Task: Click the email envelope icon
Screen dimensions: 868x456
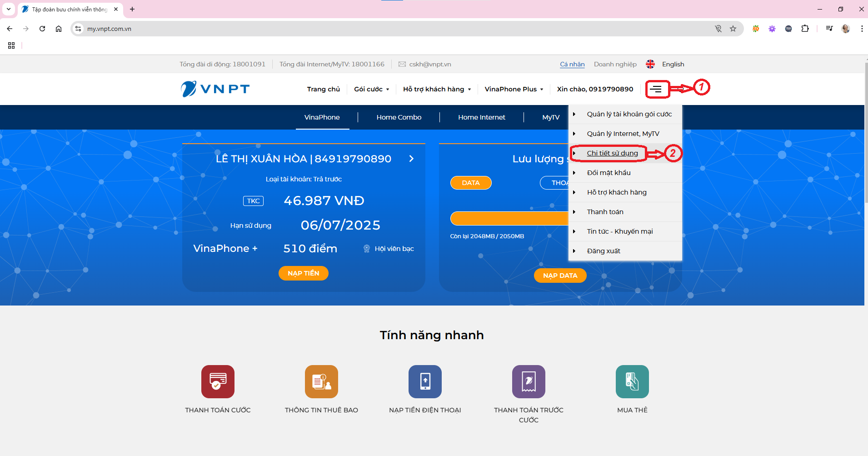Action: point(402,64)
